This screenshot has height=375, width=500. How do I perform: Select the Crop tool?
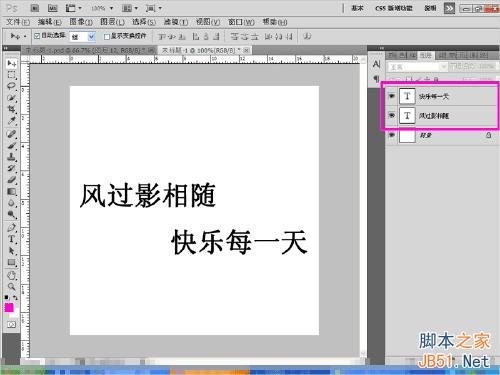click(12, 109)
